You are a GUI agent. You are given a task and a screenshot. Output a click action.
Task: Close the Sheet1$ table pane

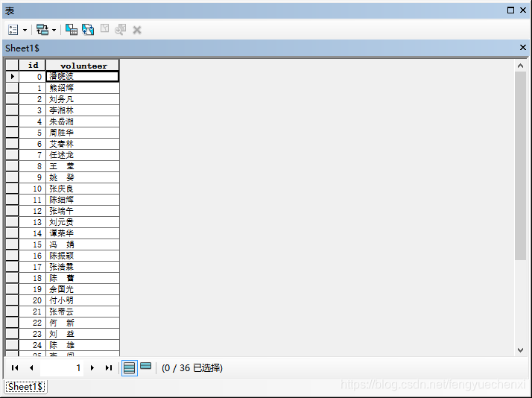coord(523,48)
